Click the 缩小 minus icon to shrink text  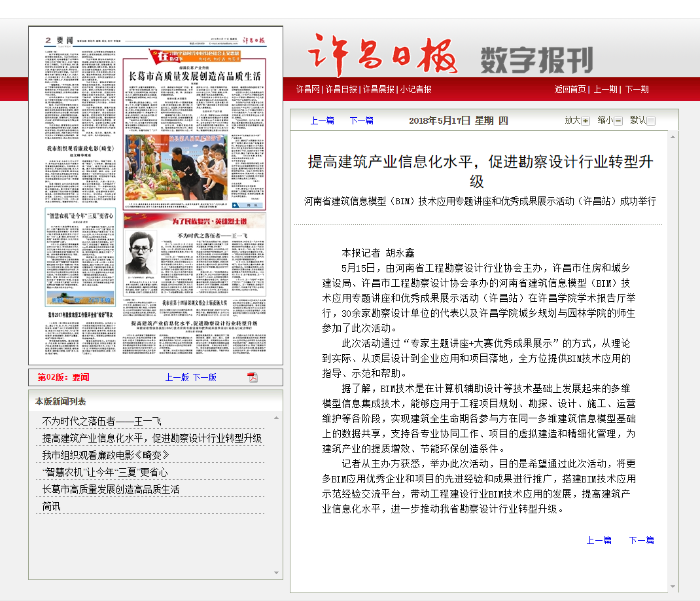(x=618, y=121)
